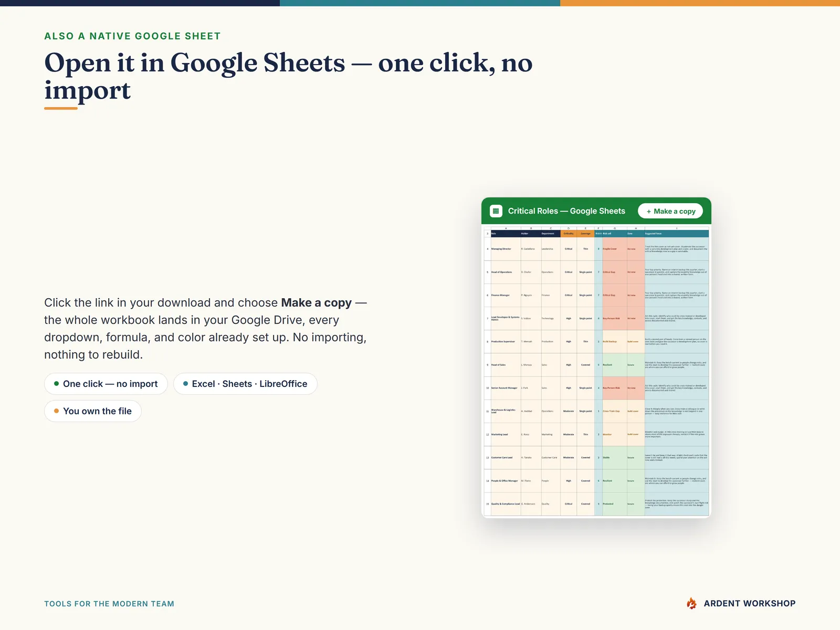This screenshot has height=630, width=840.
Task: Click the 'Build Backup' risk cell
Action: coord(614,341)
